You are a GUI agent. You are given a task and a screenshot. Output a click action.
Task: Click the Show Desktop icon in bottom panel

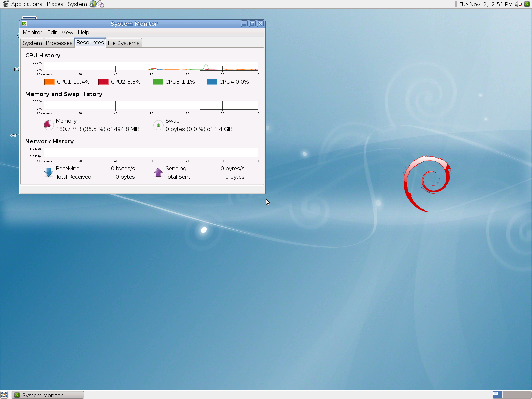click(4, 395)
